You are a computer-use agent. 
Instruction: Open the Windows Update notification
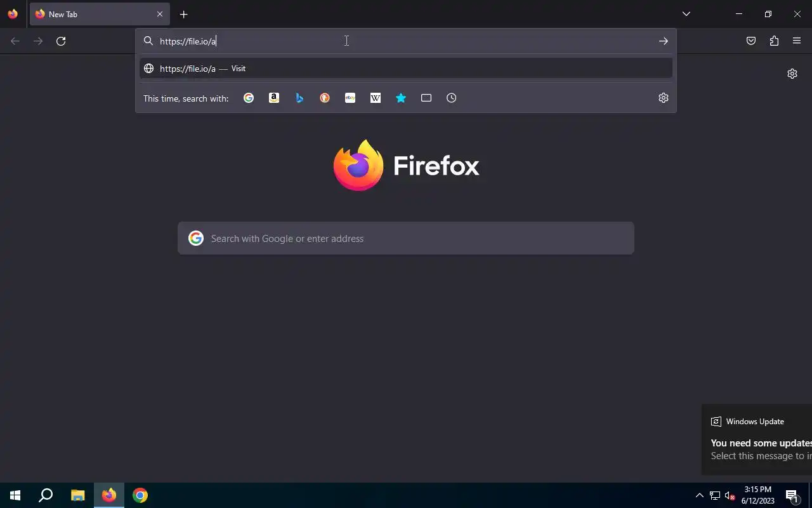tap(757, 439)
